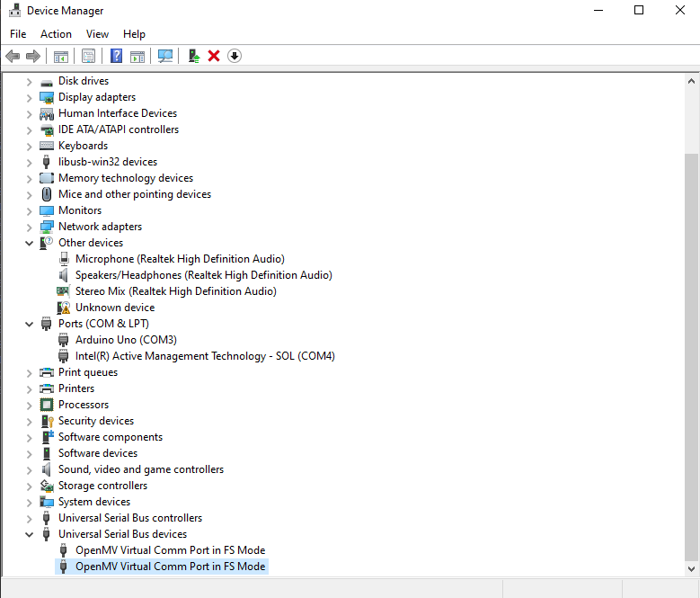
Task: Close the Device Manager window
Action: 680,10
